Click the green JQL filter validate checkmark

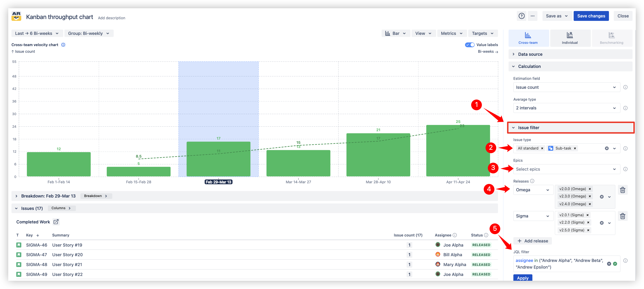click(x=615, y=264)
